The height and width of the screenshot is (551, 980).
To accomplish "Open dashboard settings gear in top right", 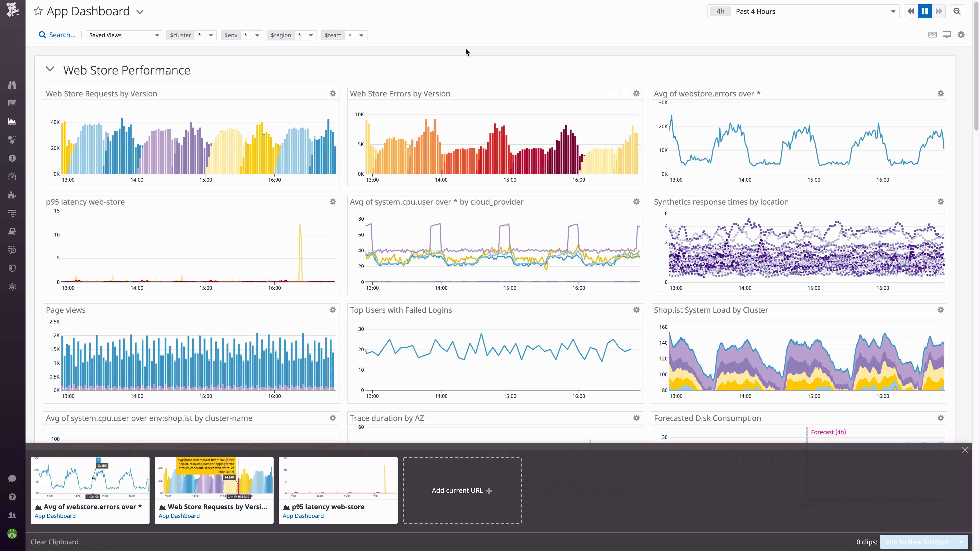I will tap(961, 35).
